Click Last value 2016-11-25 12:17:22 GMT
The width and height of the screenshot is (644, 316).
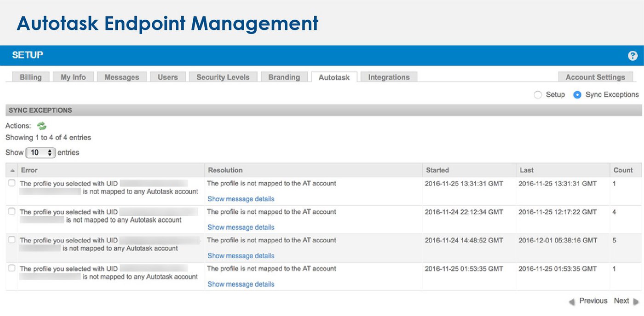point(558,212)
